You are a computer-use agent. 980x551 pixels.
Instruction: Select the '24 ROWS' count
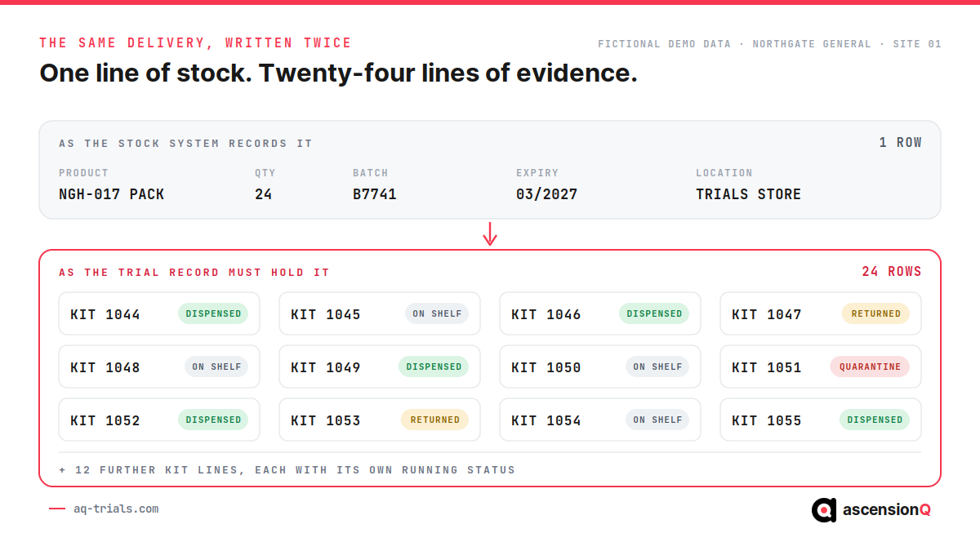point(892,271)
